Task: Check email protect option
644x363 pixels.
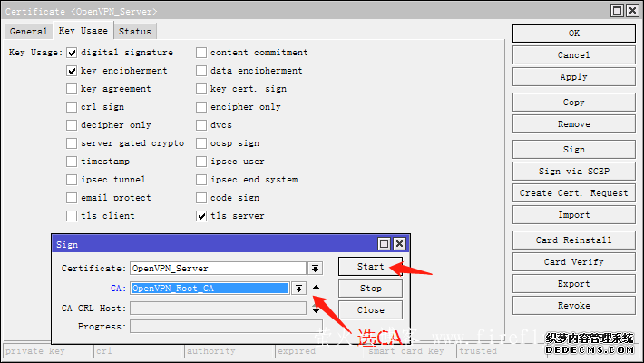Action: tap(72, 198)
